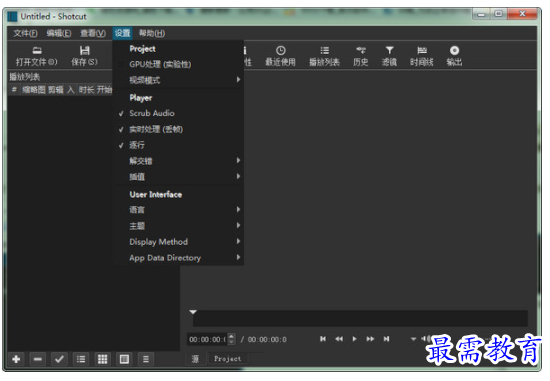Expand the 解交错 deinterlacer submenu
Viewport: 550px width, 381px height.
tap(178, 161)
